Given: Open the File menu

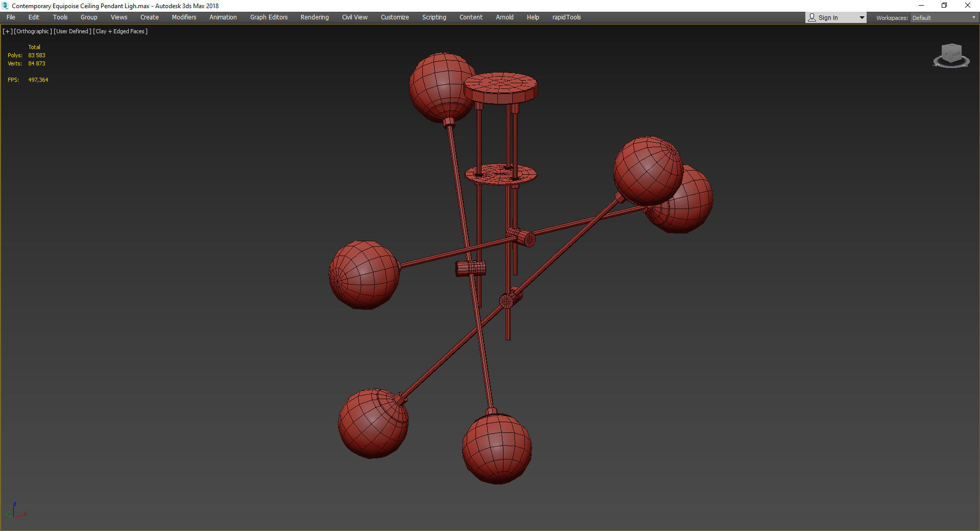Looking at the screenshot, I should [11, 17].
